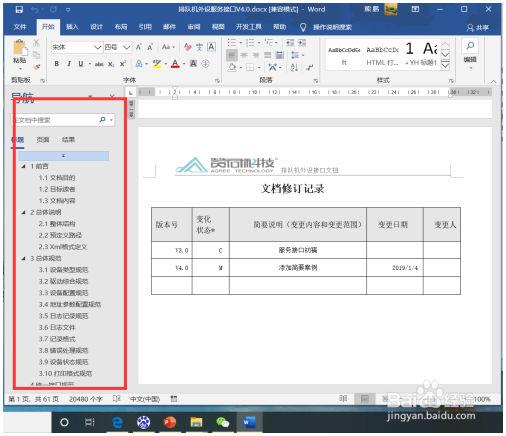Click the Format Painter icon

(x=37, y=67)
